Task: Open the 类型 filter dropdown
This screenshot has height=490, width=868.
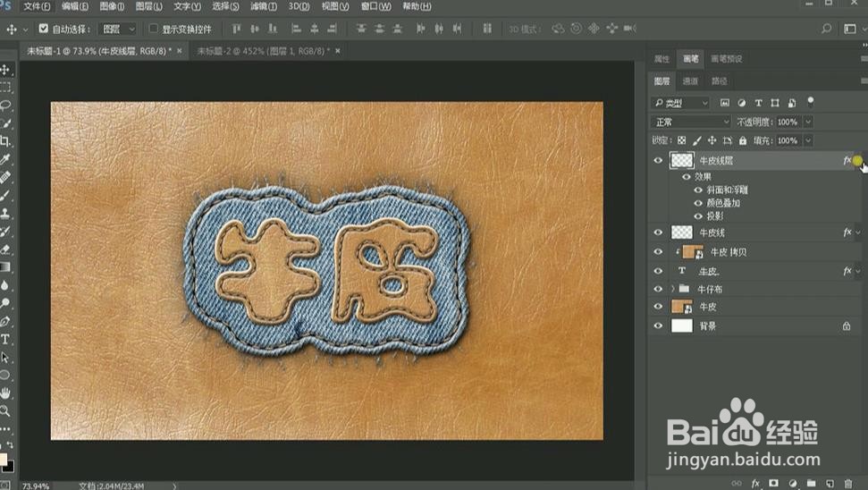Action: coord(681,103)
